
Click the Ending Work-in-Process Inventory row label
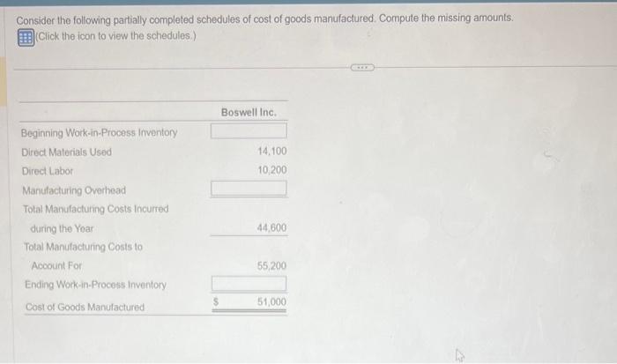(x=95, y=285)
